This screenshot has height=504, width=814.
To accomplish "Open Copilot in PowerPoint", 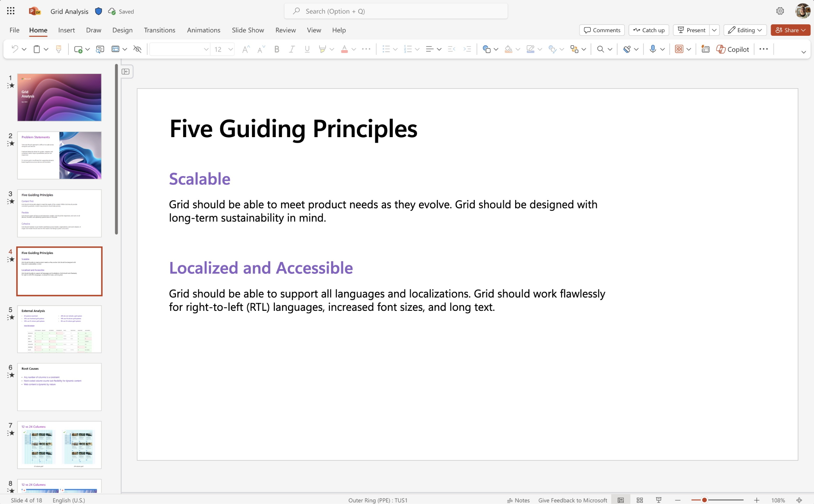I will click(732, 49).
